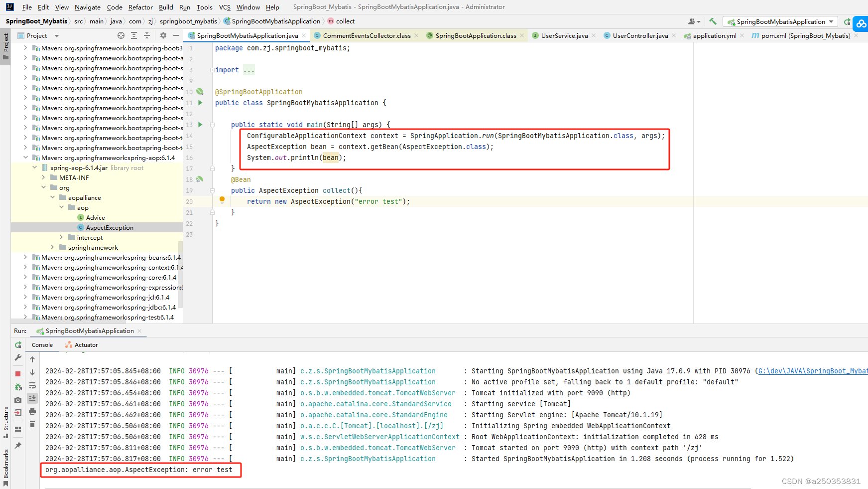Open the Refactor menu
Image resolution: width=868 pixels, height=489 pixels.
coord(140,7)
